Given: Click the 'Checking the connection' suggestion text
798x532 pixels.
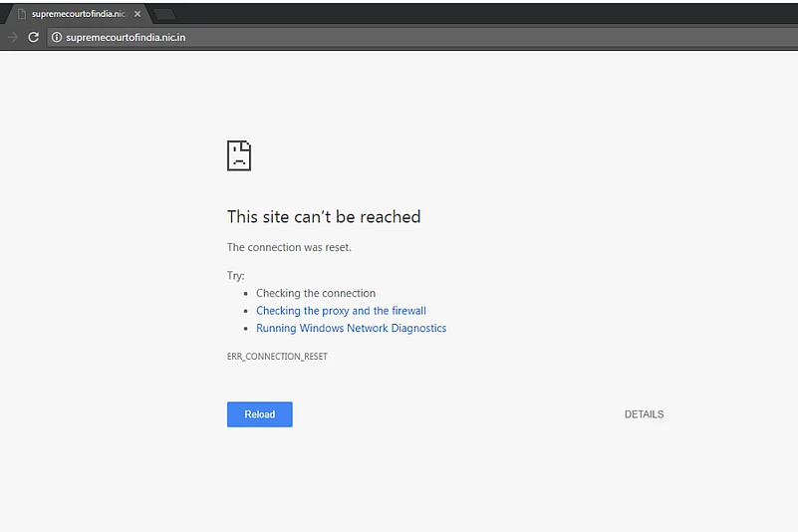Looking at the screenshot, I should coord(316,293).
